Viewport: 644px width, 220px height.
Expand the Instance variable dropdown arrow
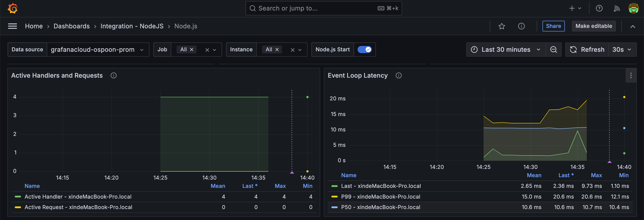(300, 50)
